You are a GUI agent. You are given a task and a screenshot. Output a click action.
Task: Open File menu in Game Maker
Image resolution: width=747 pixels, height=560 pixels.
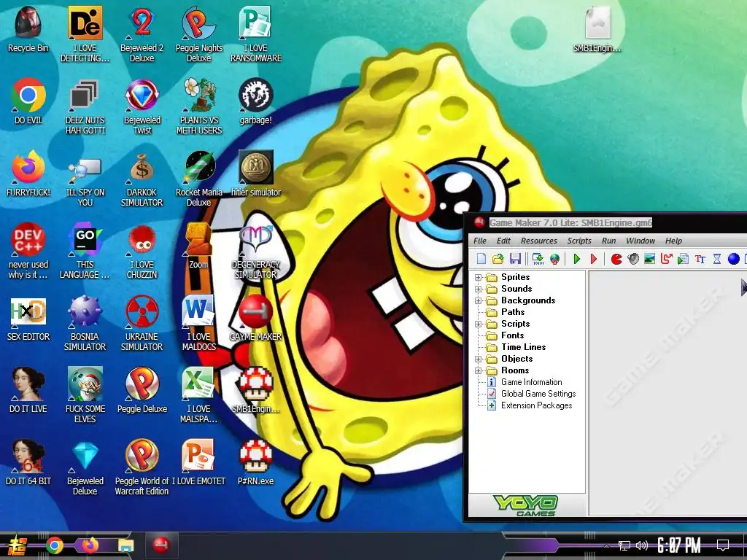[480, 241]
